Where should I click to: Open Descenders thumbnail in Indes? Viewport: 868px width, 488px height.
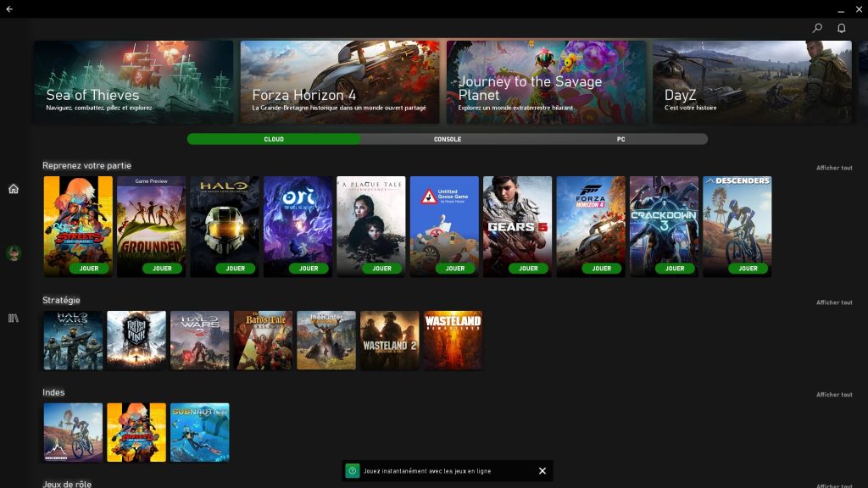pyautogui.click(x=73, y=432)
